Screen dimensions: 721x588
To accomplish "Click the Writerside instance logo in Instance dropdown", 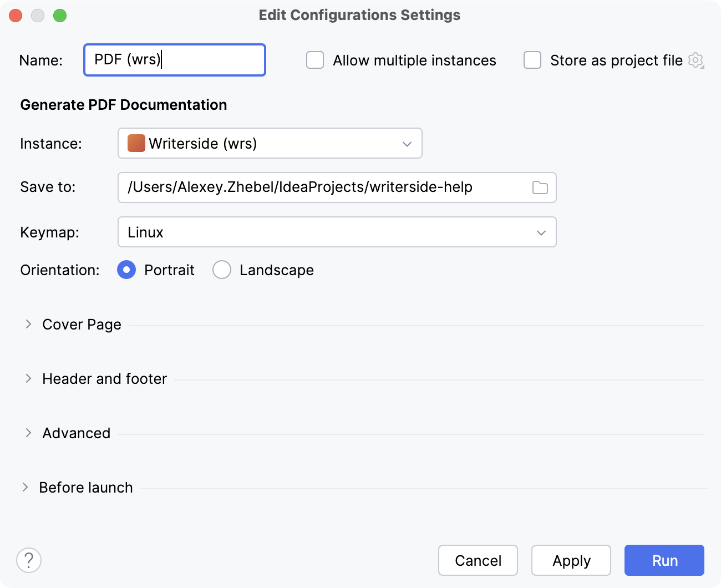I will tap(135, 143).
